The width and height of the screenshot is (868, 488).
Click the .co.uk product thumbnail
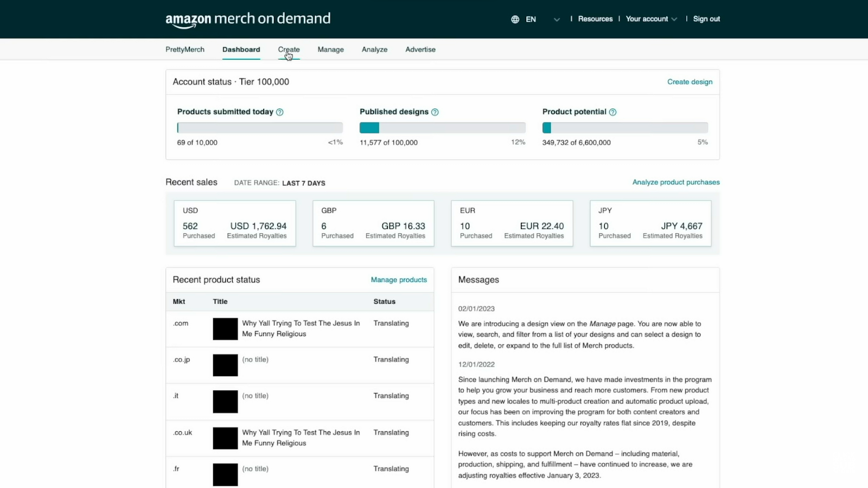tap(225, 438)
